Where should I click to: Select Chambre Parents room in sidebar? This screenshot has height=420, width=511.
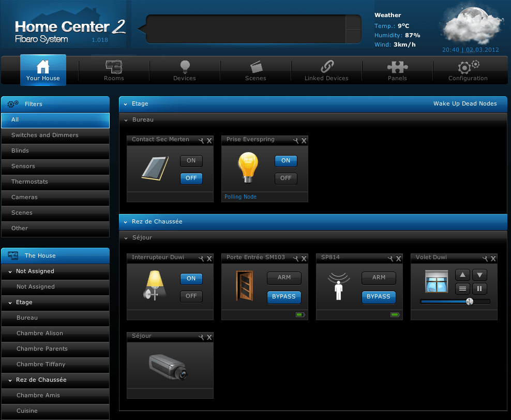click(55, 349)
